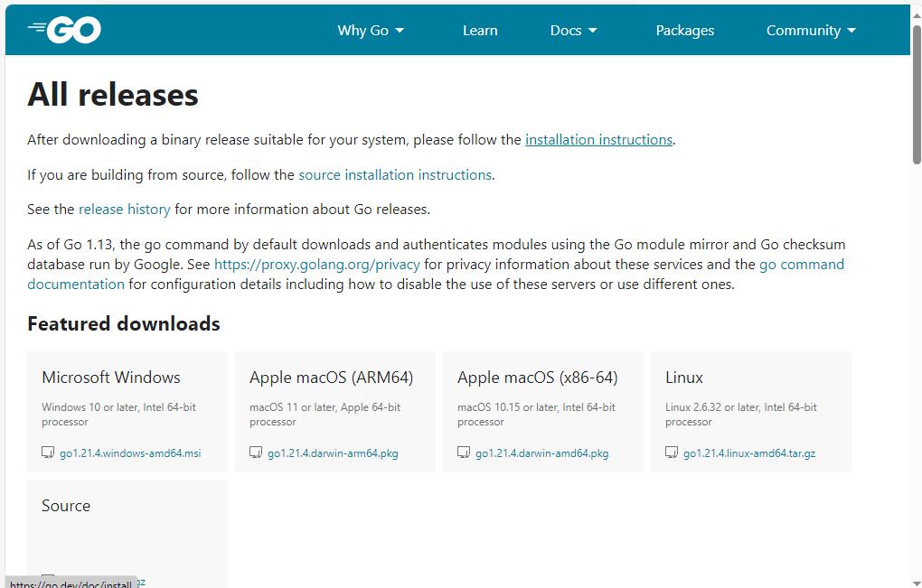The width and height of the screenshot is (922, 588).
Task: Expand the Community dropdown arrow
Action: tap(851, 31)
